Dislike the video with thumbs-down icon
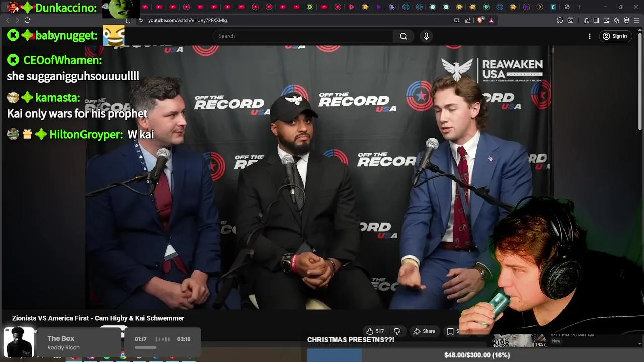 coord(397,331)
